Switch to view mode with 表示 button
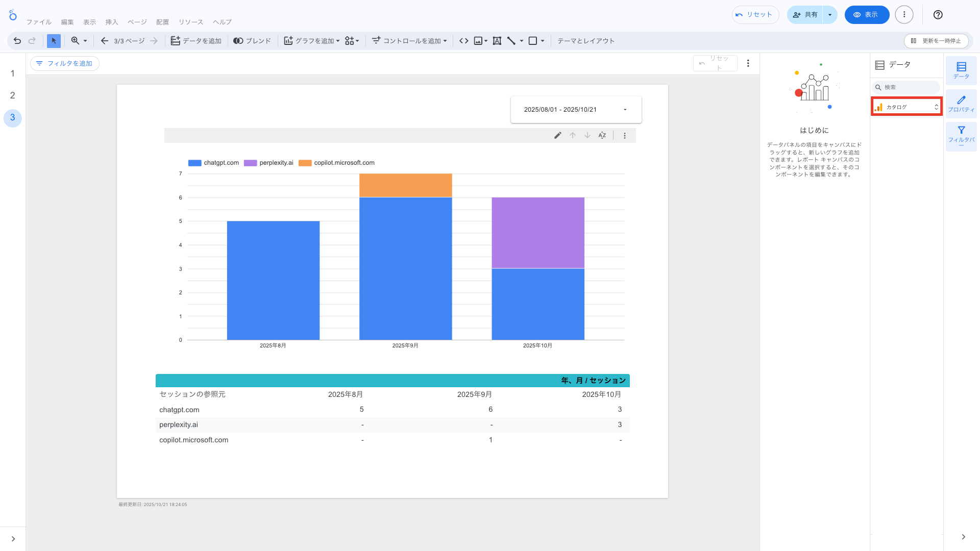The height and width of the screenshot is (551, 980). click(x=866, y=15)
